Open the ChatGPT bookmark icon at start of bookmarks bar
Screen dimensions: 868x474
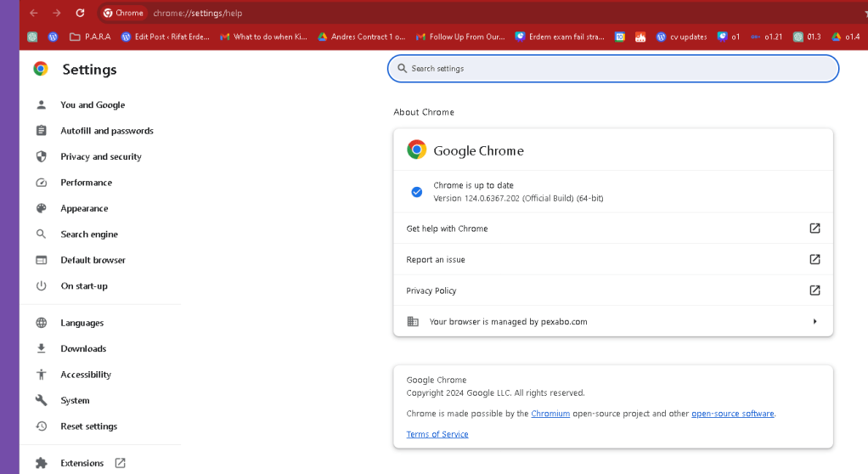(32, 37)
